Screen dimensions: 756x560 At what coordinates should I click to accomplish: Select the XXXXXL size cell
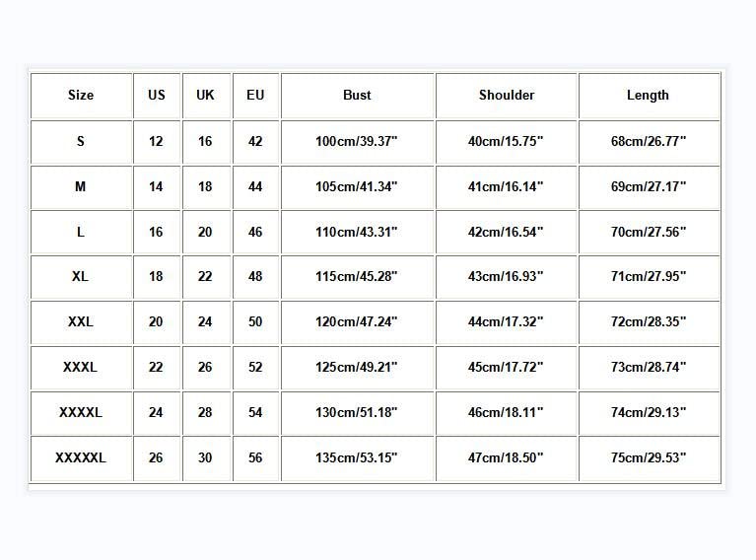(x=81, y=458)
